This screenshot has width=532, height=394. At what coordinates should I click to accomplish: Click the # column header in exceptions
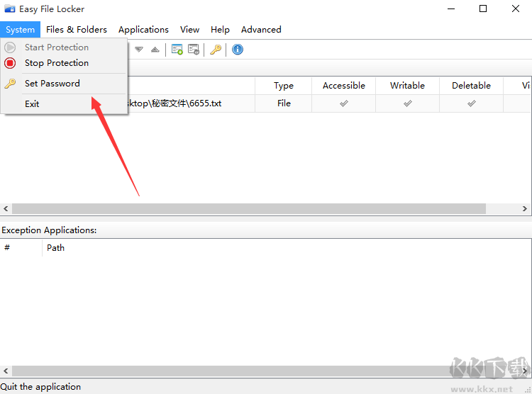pyautogui.click(x=21, y=248)
